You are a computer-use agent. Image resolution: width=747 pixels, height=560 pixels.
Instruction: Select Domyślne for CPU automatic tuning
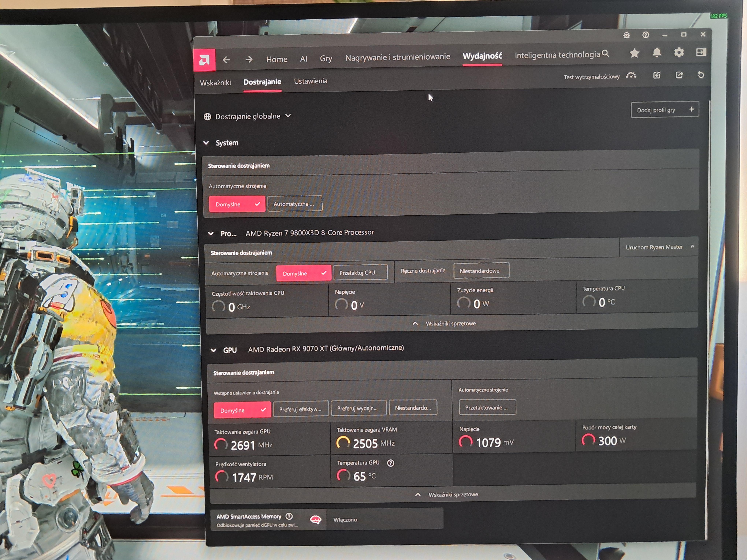[304, 273]
